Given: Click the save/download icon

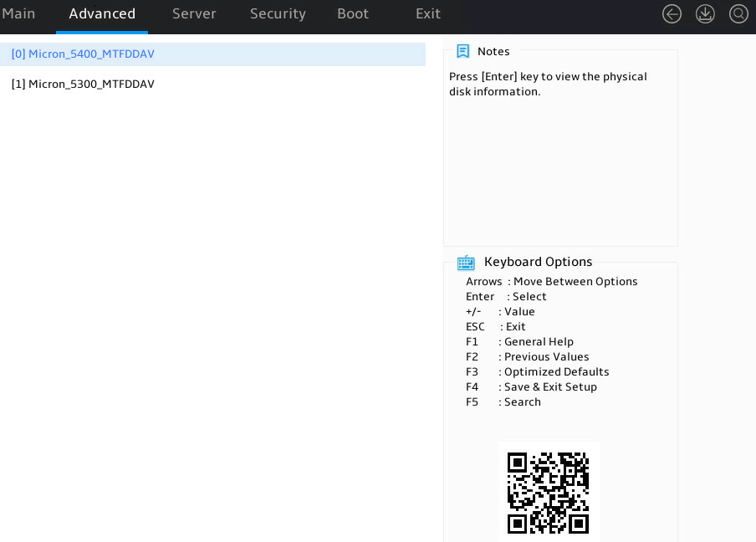Looking at the screenshot, I should pyautogui.click(x=705, y=14).
